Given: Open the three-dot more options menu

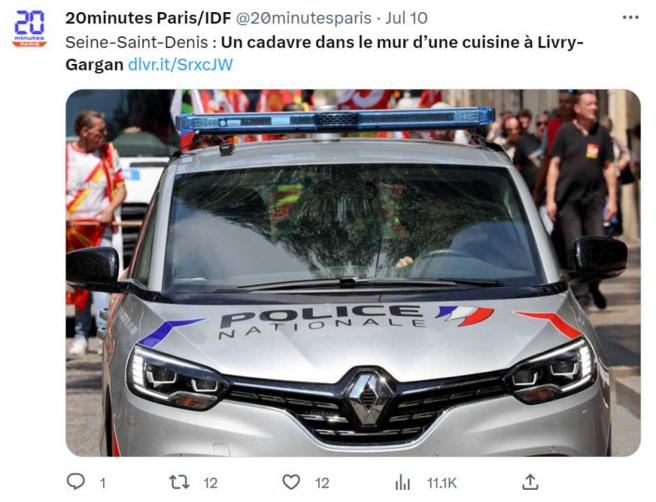Looking at the screenshot, I should (630, 18).
